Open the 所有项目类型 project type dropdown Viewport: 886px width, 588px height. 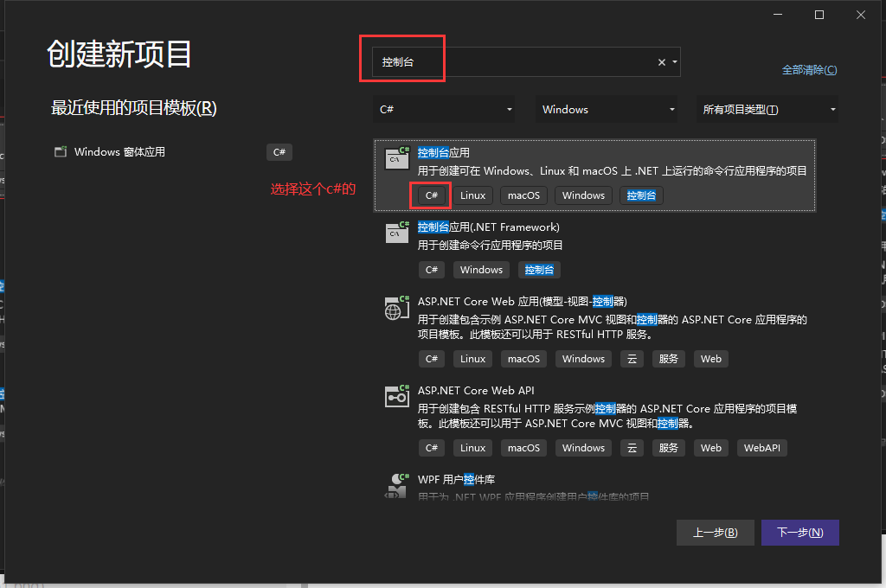(768, 110)
